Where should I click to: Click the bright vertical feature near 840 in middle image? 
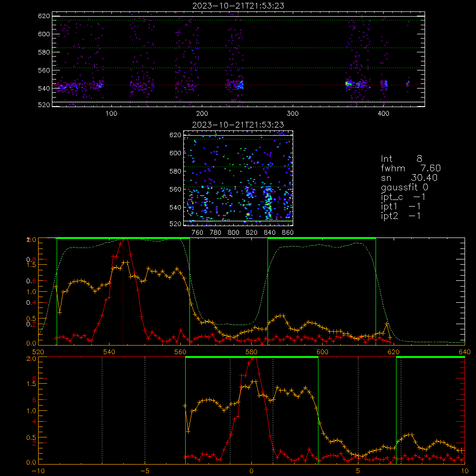click(x=268, y=204)
